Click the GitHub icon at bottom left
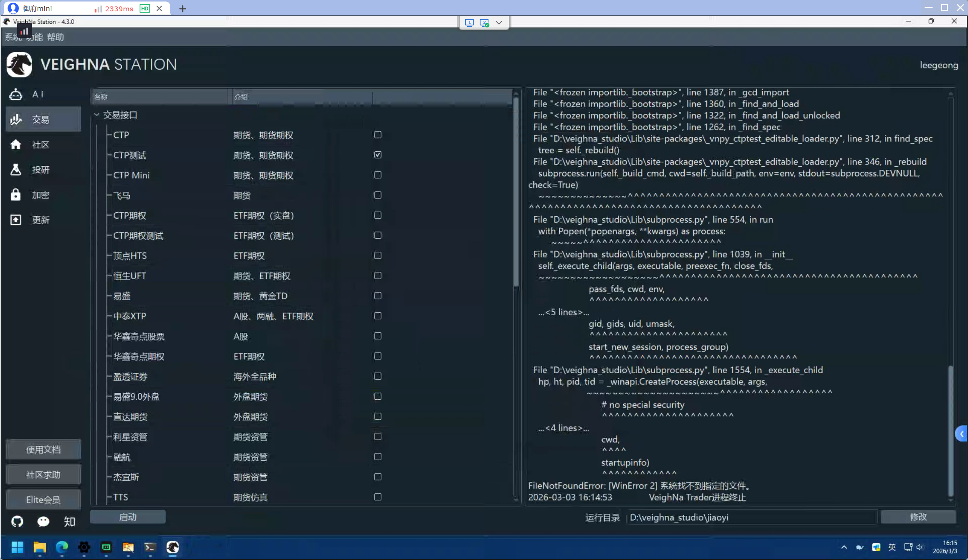Image resolution: width=968 pixels, height=560 pixels. point(17,521)
